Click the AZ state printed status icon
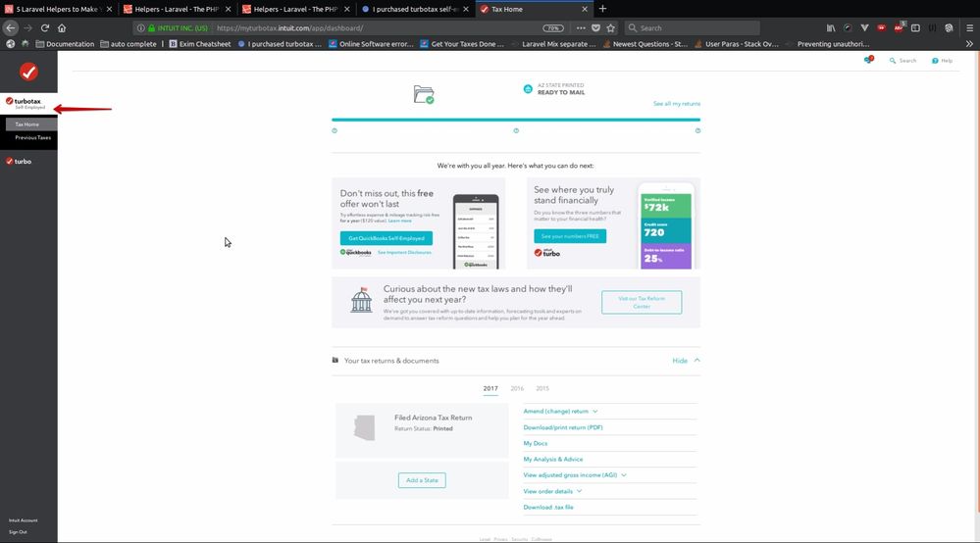This screenshot has width=980, height=543. click(x=528, y=88)
